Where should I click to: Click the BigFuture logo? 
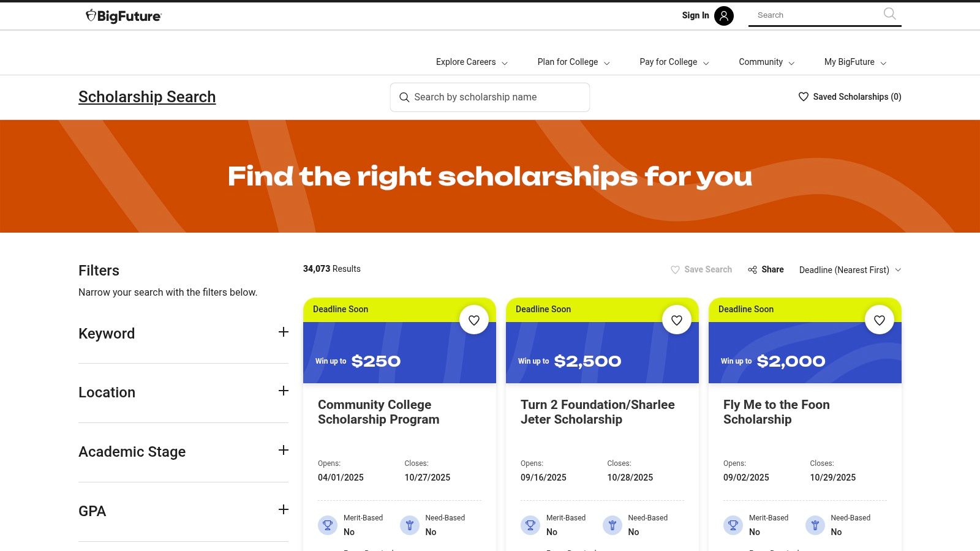(x=123, y=16)
